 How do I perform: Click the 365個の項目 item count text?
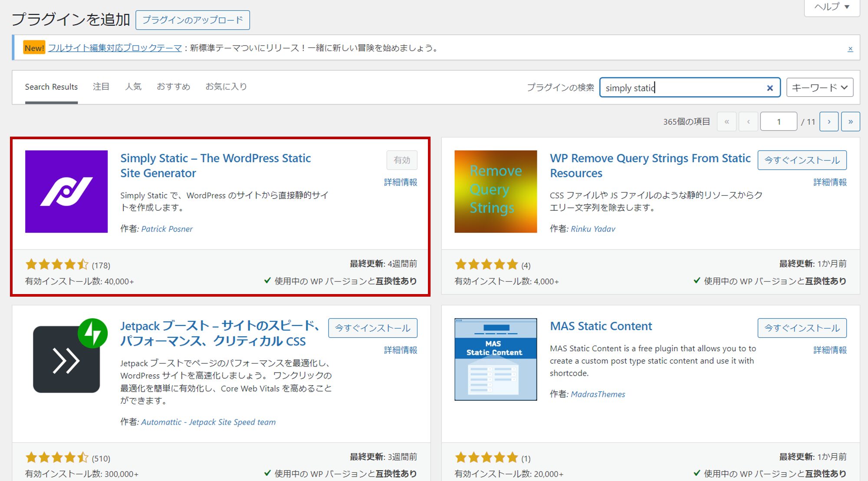point(687,122)
